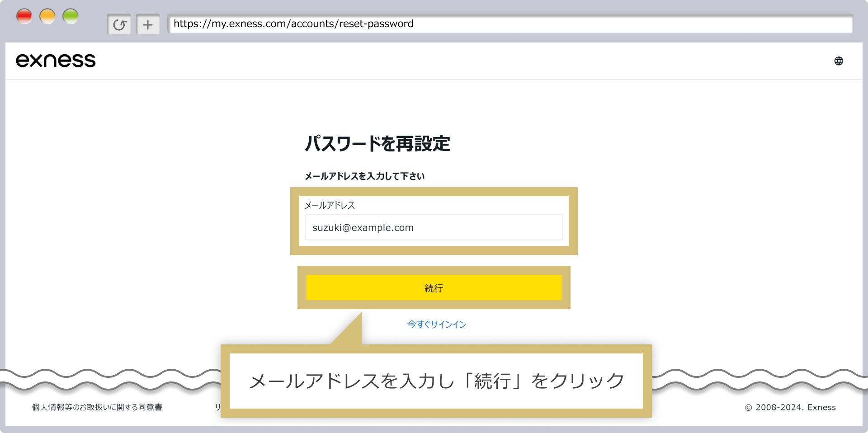Image resolution: width=868 pixels, height=433 pixels.
Task: Click the green maximize window button
Action: [x=71, y=16]
